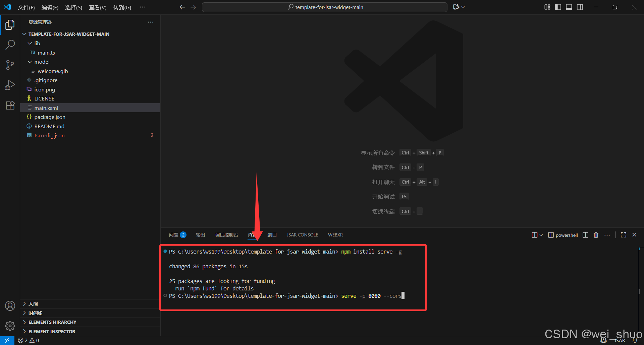Customize layout icon in title bar
644x345 pixels.
pyautogui.click(x=547, y=7)
